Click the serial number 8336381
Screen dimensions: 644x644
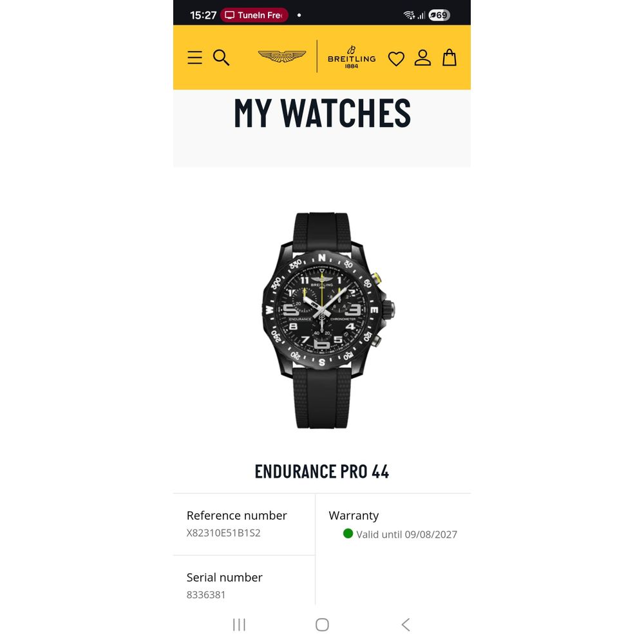[206, 594]
